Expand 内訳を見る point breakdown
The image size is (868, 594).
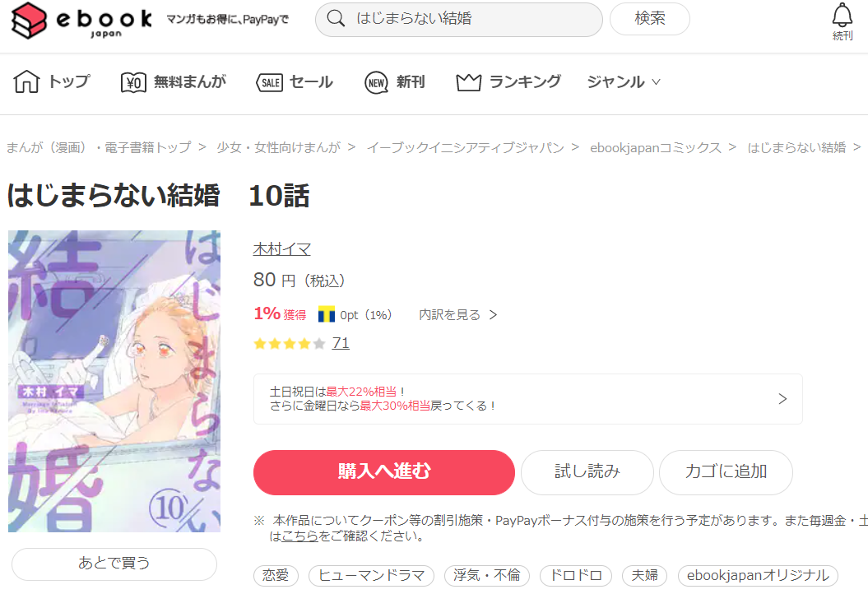tap(457, 314)
